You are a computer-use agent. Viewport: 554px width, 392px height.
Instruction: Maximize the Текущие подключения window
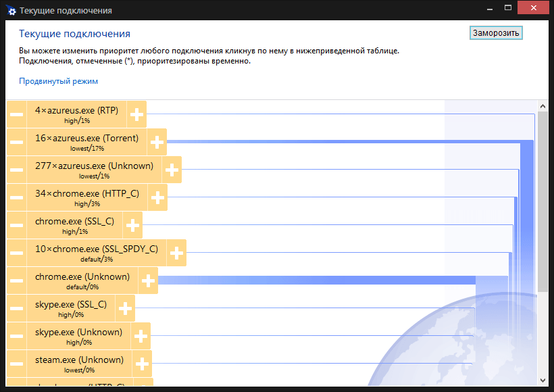point(508,8)
